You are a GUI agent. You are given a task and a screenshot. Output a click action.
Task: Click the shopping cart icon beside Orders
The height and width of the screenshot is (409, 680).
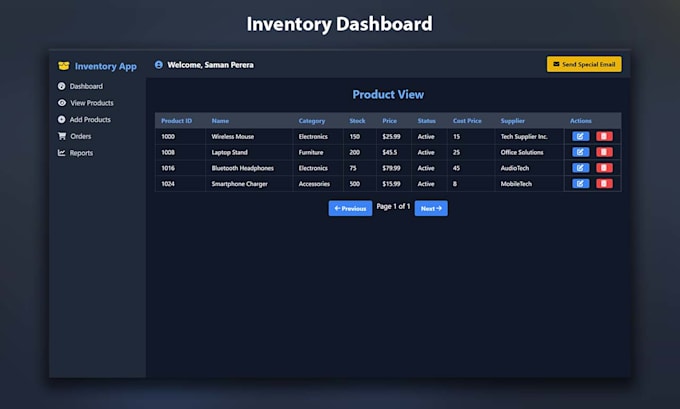click(x=62, y=136)
